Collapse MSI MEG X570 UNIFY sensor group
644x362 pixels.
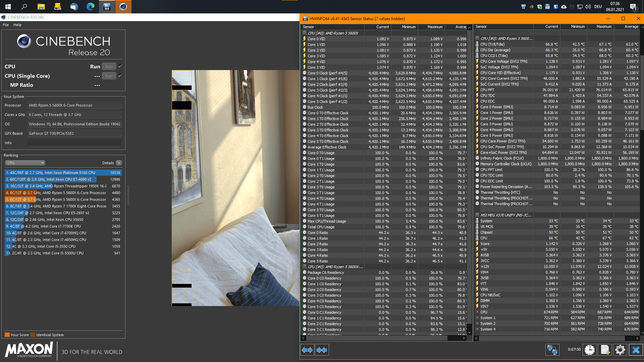coord(477,215)
